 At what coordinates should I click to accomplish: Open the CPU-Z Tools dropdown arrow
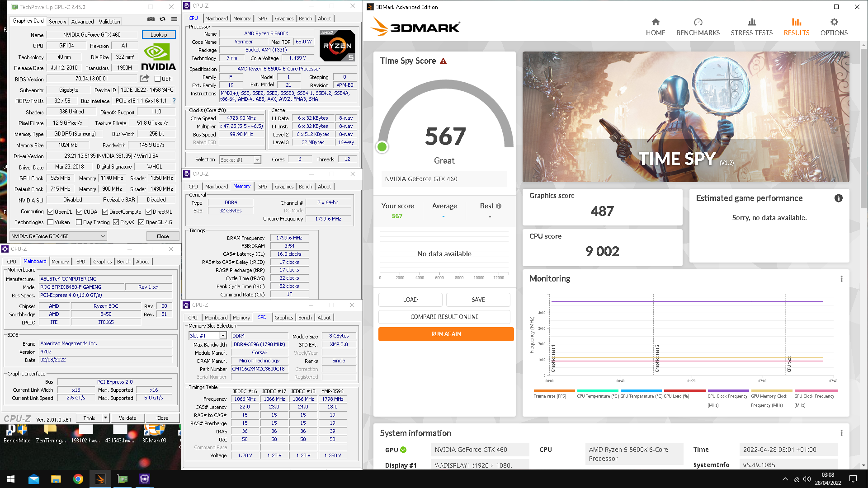pos(105,418)
